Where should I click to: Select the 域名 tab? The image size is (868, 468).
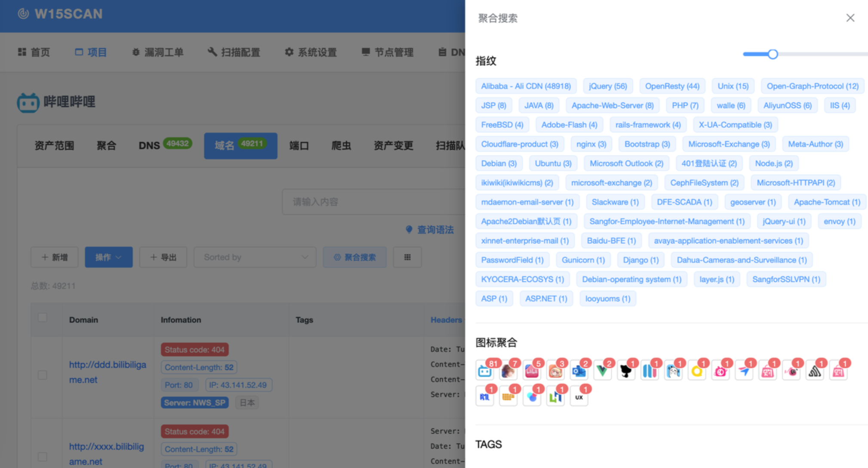pyautogui.click(x=240, y=146)
